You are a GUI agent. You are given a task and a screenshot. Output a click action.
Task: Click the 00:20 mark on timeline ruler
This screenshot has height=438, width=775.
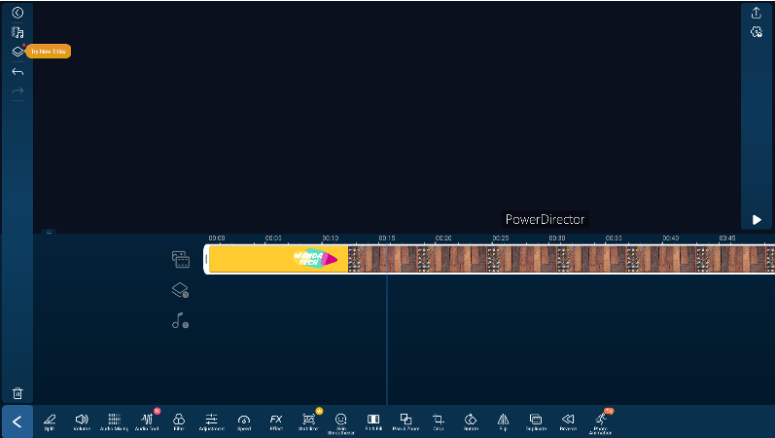(x=443, y=238)
